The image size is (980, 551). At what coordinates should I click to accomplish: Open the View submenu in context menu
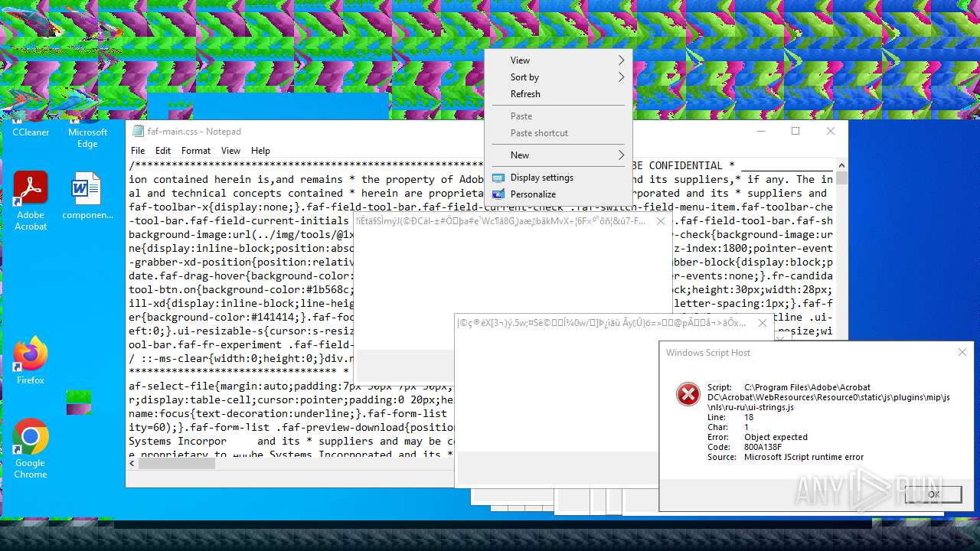click(x=558, y=60)
